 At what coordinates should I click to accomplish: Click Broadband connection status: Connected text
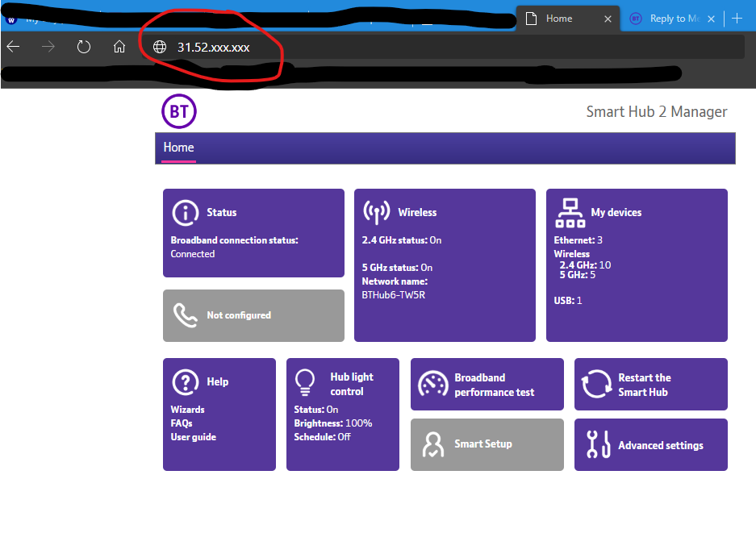(x=234, y=247)
